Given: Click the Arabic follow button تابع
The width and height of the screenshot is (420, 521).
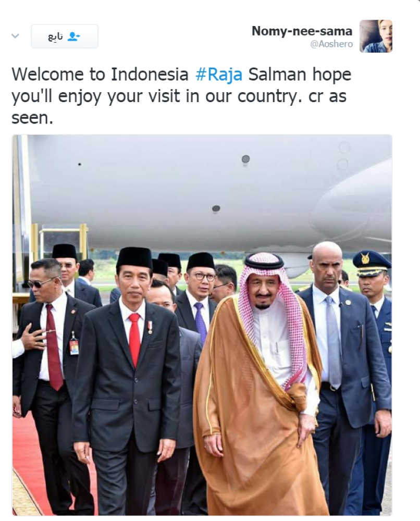Looking at the screenshot, I should tap(65, 36).
